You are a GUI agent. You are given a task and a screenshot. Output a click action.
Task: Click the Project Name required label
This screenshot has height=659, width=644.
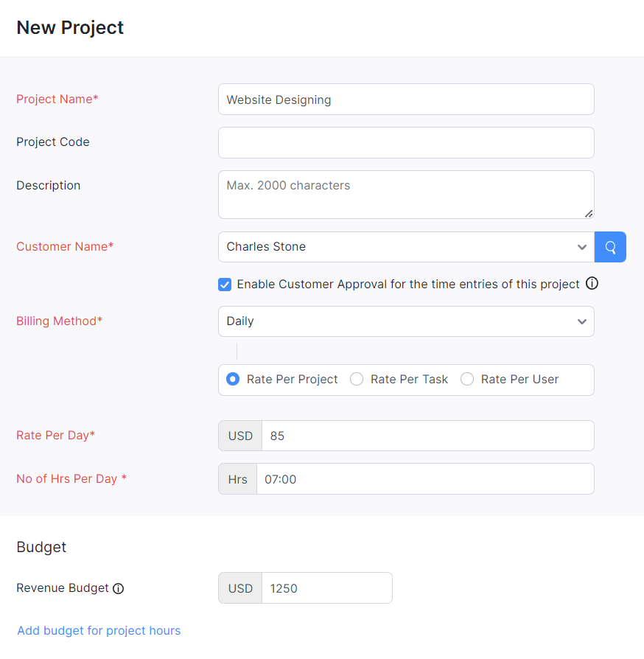(x=57, y=99)
